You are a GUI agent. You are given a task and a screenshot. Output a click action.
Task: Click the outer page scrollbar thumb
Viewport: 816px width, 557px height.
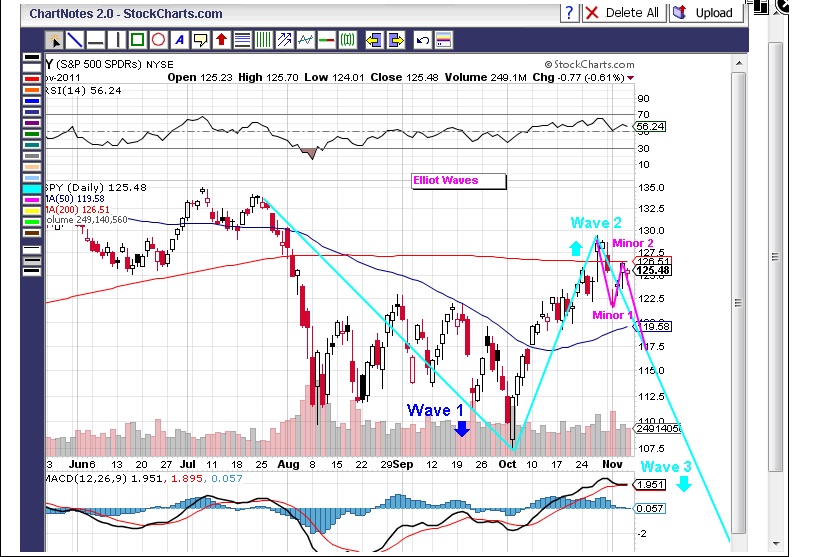click(x=775, y=257)
